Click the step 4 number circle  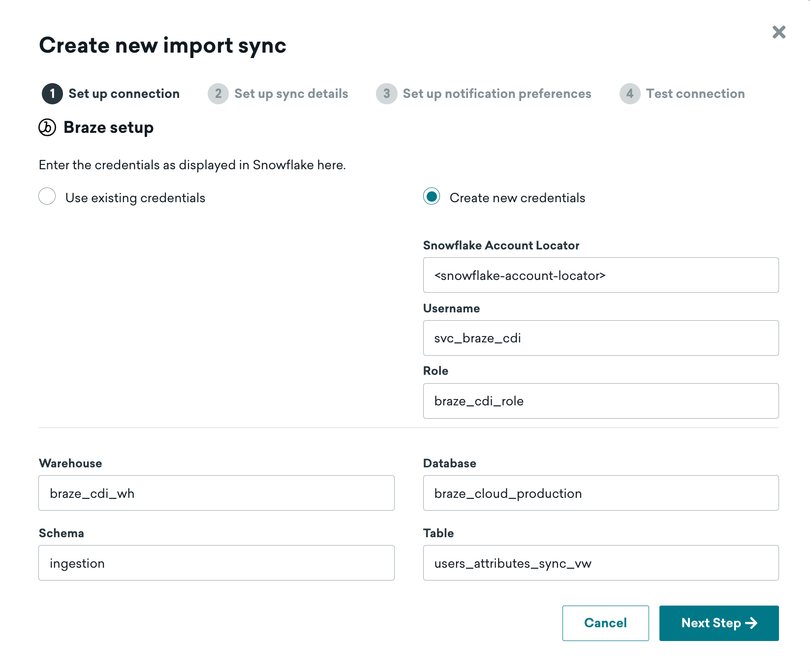coord(629,94)
